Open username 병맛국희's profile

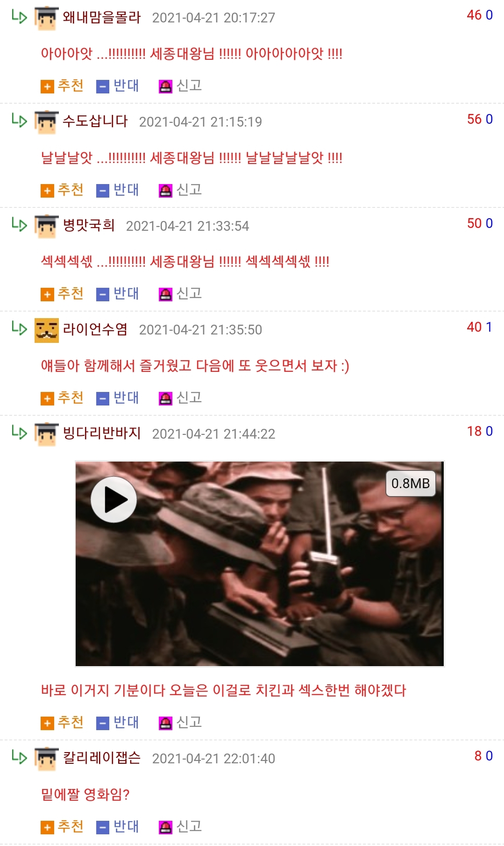(89, 226)
